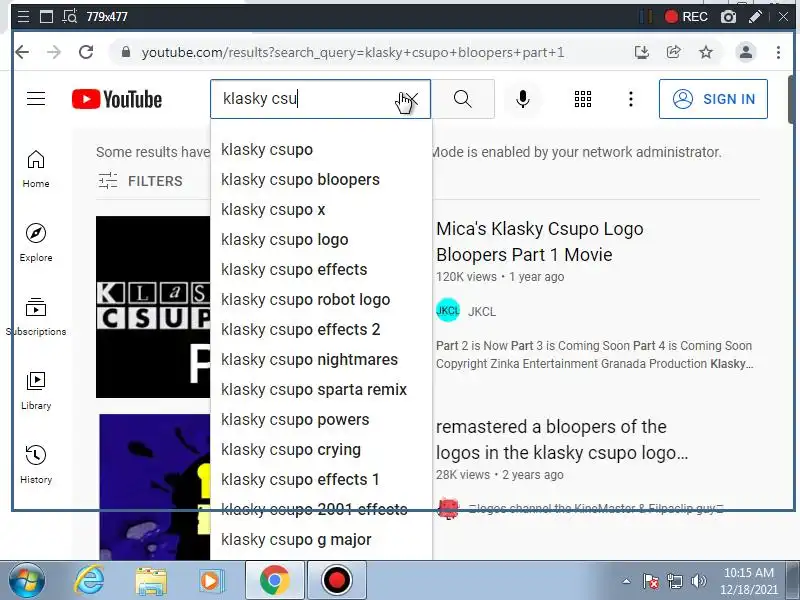
Task: Open the Windows Start menu
Action: pyautogui.click(x=27, y=581)
